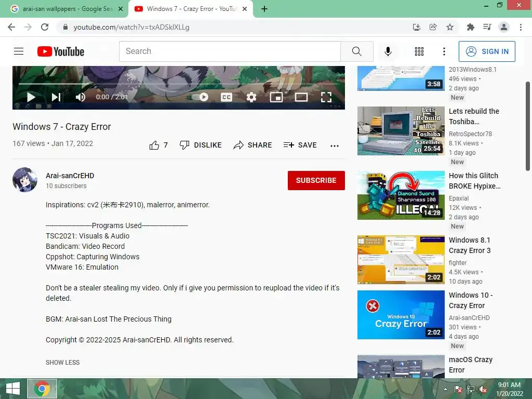
Task: Open Chrome media controls
Action: [x=487, y=27]
